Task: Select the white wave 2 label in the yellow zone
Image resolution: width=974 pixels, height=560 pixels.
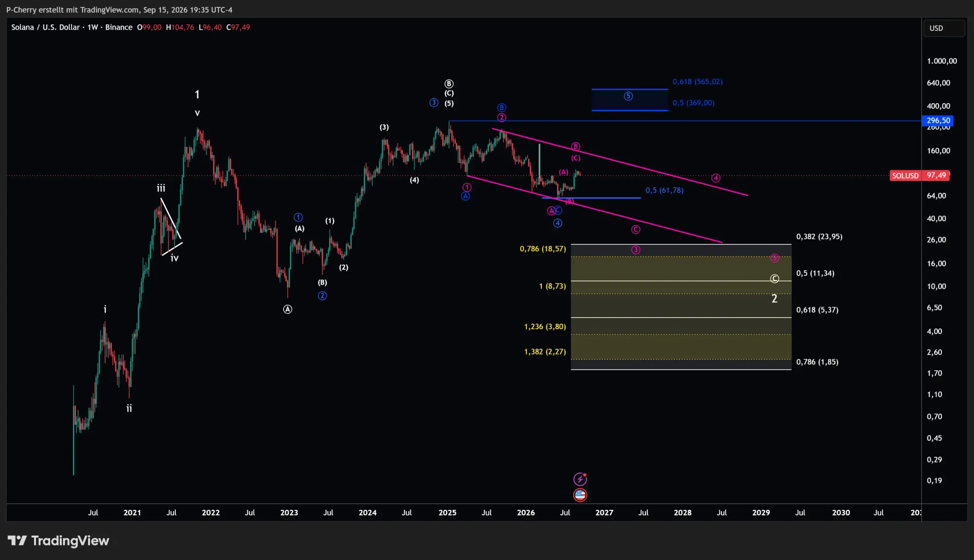Action: (x=774, y=299)
